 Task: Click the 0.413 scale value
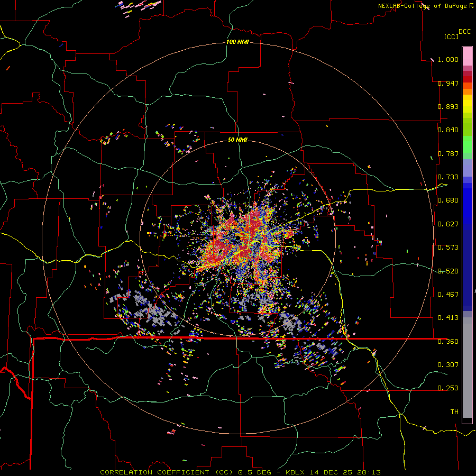(448, 318)
